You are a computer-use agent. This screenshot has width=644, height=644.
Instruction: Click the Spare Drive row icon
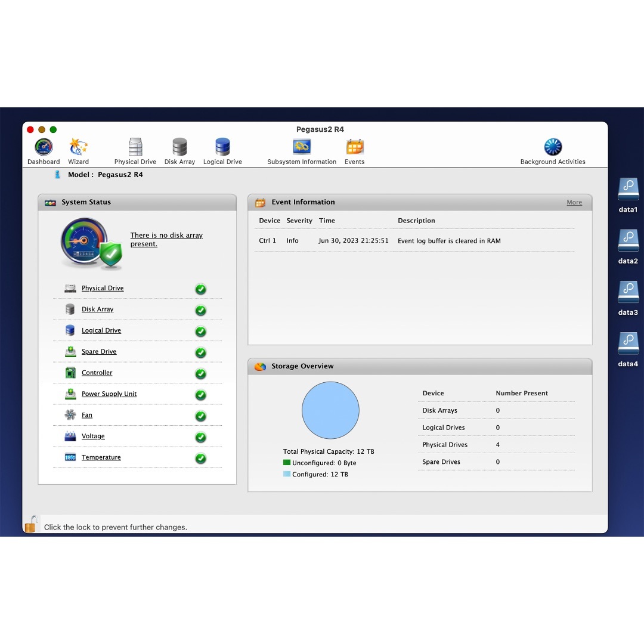click(70, 352)
